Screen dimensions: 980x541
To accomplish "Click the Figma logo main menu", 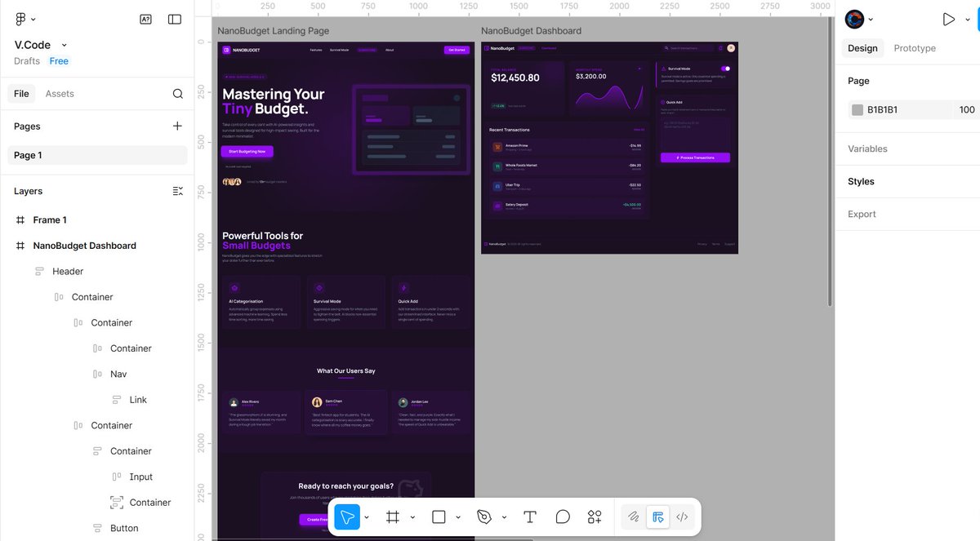I will (20, 19).
